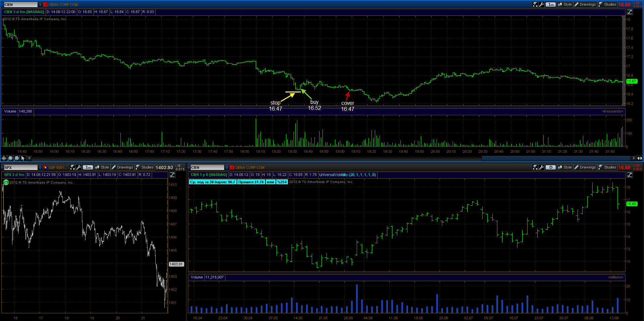This screenshot has height=321, width=644.
Task: Toggle axis scale icon on SPX chart
Action: coord(172,175)
